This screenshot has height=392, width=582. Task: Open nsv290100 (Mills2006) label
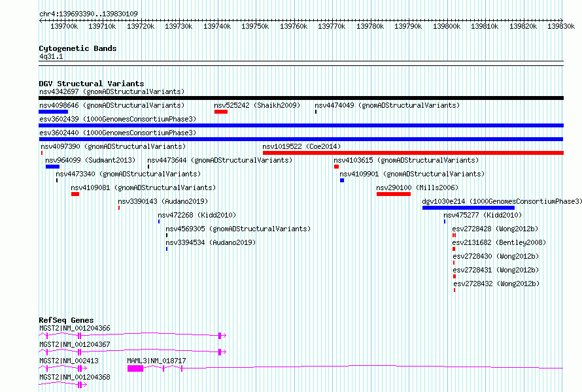pyautogui.click(x=417, y=188)
